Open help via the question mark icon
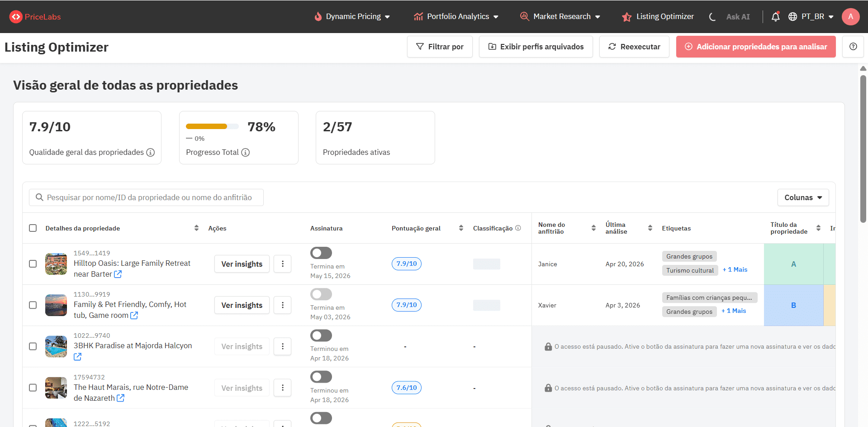This screenshot has height=427, width=868. pos(853,46)
